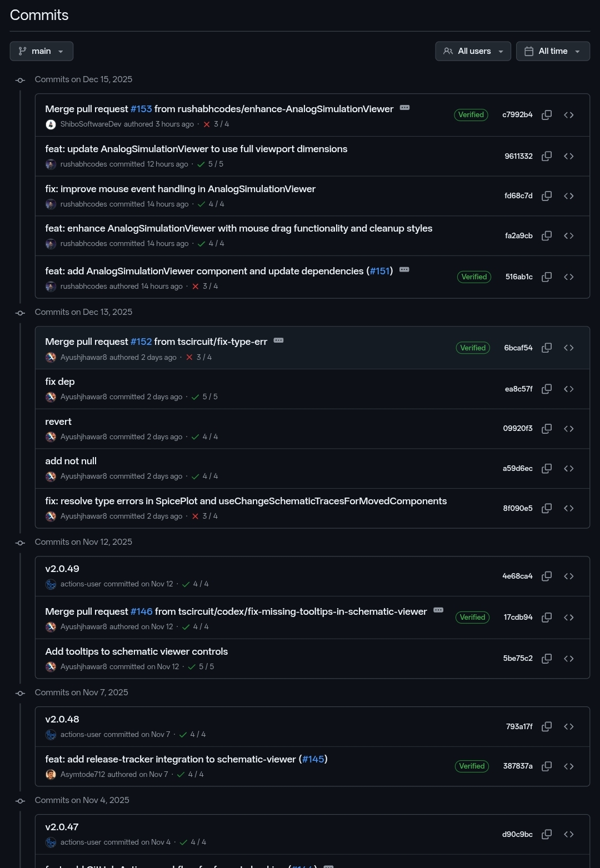This screenshot has width=600, height=868.
Task: Expand description of Merge pull request #146
Action: (x=438, y=610)
